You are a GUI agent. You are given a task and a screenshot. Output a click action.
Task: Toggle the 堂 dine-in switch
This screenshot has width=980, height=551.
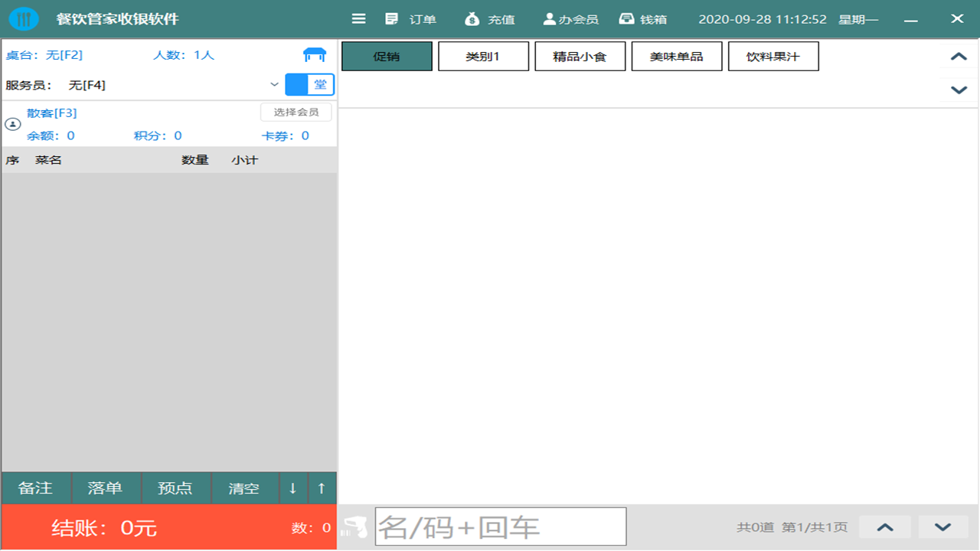click(310, 85)
